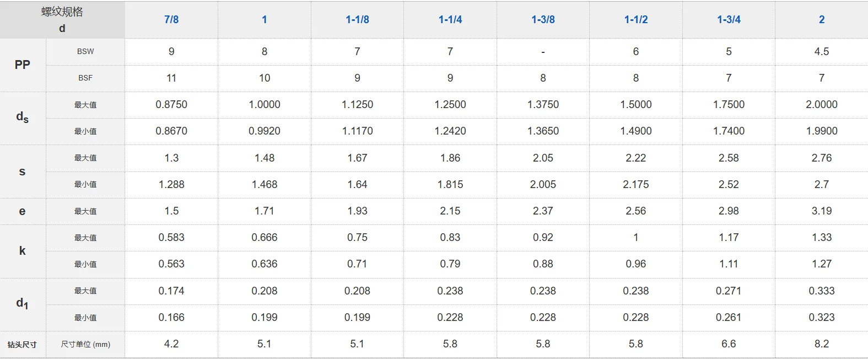Select the 钻头尺寸 row label
This screenshot has width=868, height=359.
pyautogui.click(x=23, y=345)
